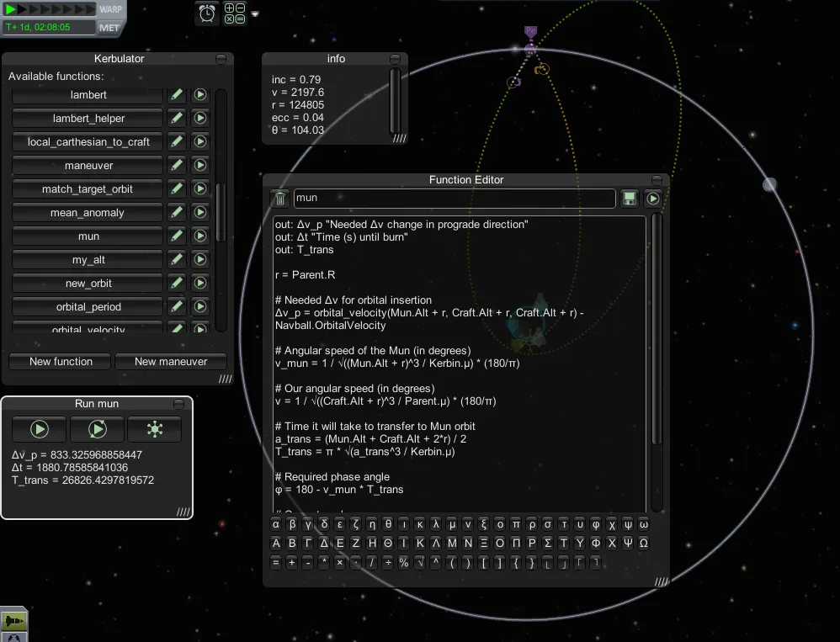Insert the capital Ω symbol

click(x=643, y=544)
